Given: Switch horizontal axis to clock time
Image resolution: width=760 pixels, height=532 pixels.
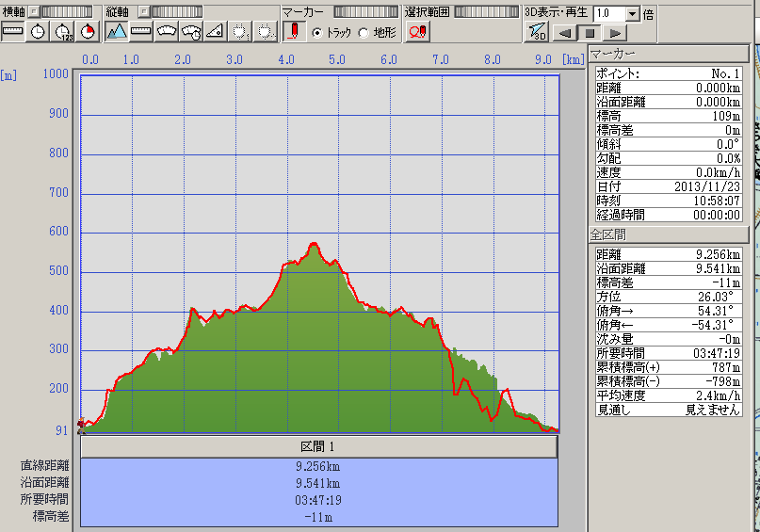Looking at the screenshot, I should point(38,31).
